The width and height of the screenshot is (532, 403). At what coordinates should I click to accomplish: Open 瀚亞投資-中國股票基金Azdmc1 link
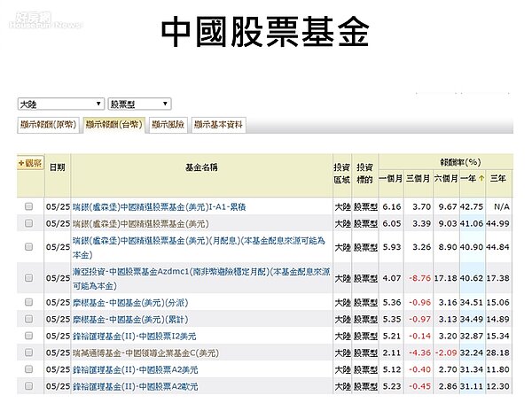click(201, 279)
